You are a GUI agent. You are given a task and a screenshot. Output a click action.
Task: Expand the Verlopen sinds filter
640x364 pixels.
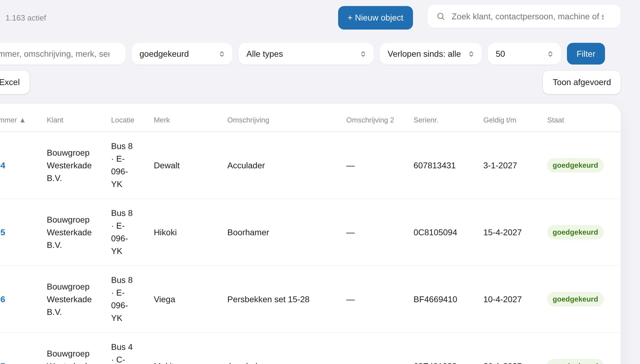(431, 54)
